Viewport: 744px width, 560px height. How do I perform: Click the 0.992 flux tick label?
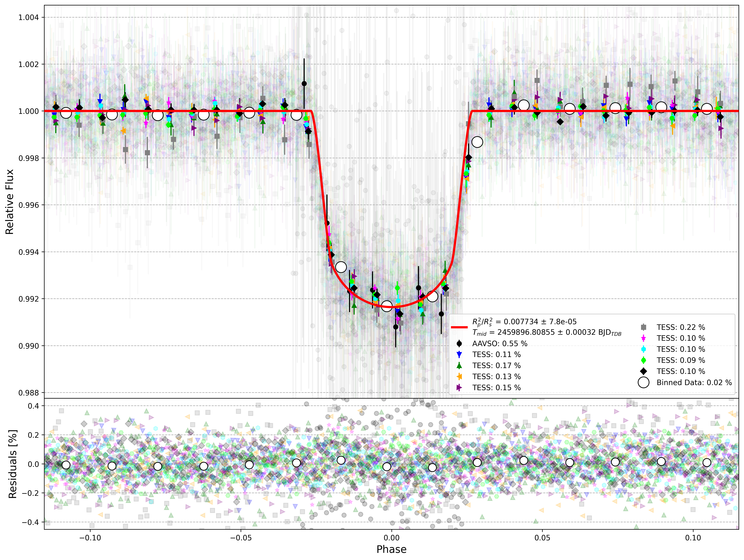[x=29, y=299]
